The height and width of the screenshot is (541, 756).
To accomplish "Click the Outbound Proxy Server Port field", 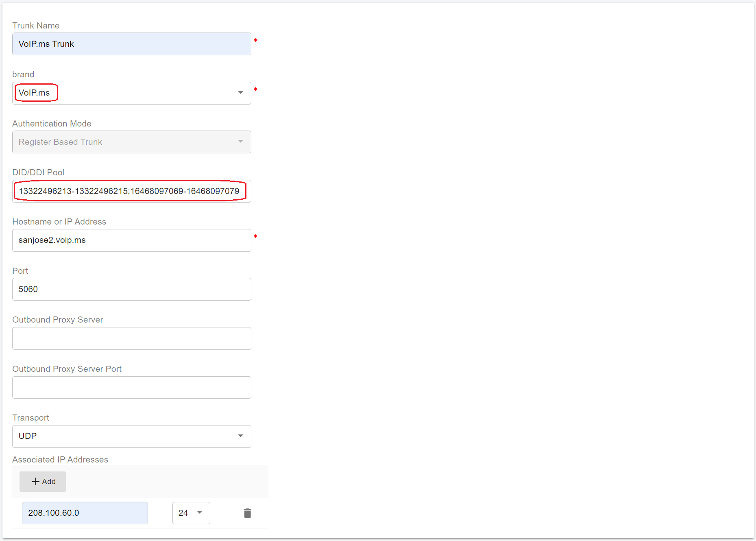I will (131, 387).
